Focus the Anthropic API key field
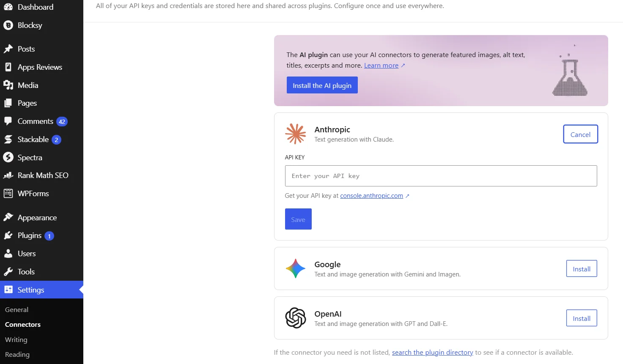Screen dimensions: 623x364 tap(441, 176)
